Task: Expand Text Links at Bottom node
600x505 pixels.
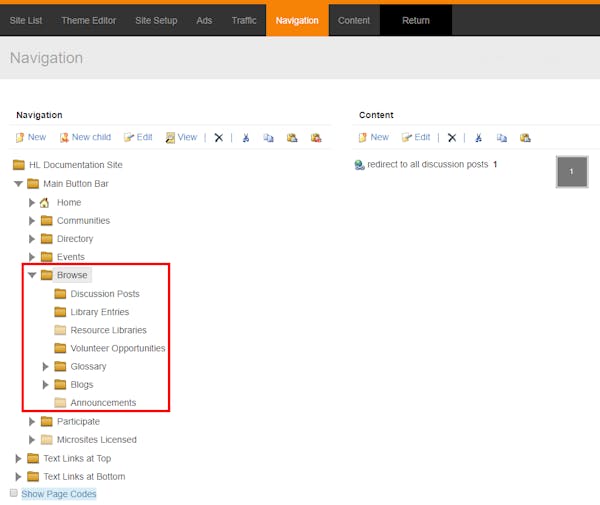Action: (18, 477)
